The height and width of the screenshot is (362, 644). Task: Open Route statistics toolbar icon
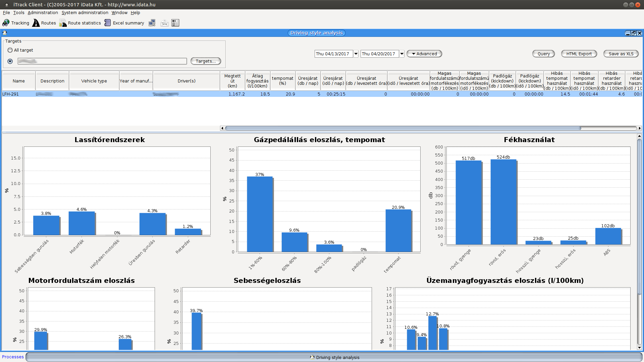[x=63, y=23]
